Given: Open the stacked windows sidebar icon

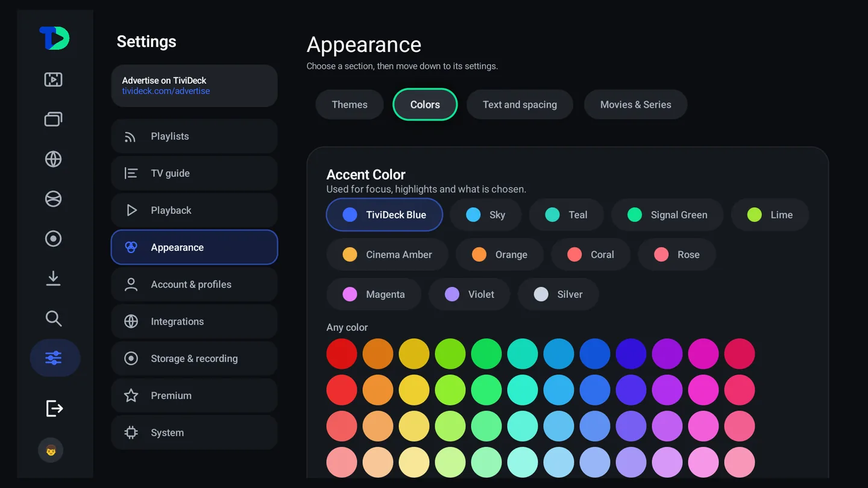Looking at the screenshot, I should [x=54, y=119].
